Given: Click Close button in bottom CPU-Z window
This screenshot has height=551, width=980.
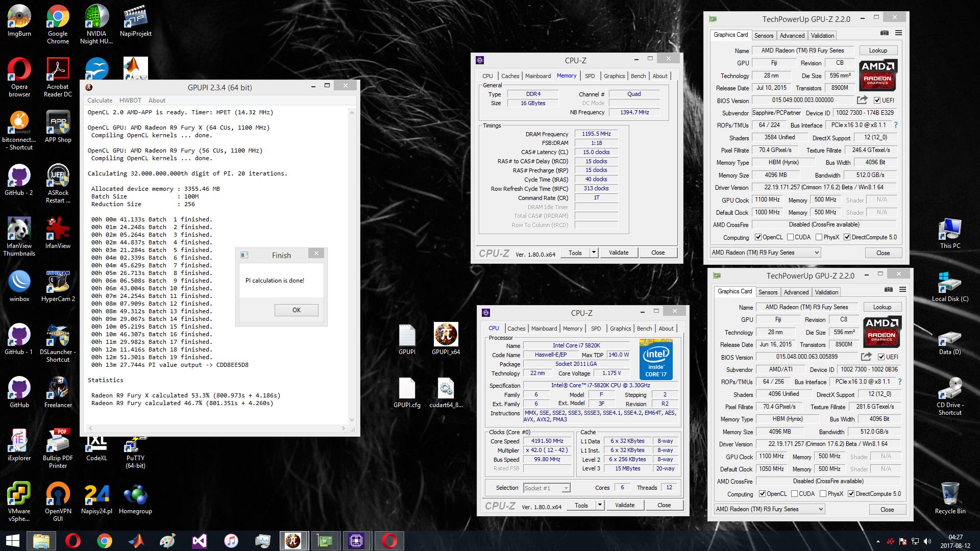Looking at the screenshot, I should (664, 505).
